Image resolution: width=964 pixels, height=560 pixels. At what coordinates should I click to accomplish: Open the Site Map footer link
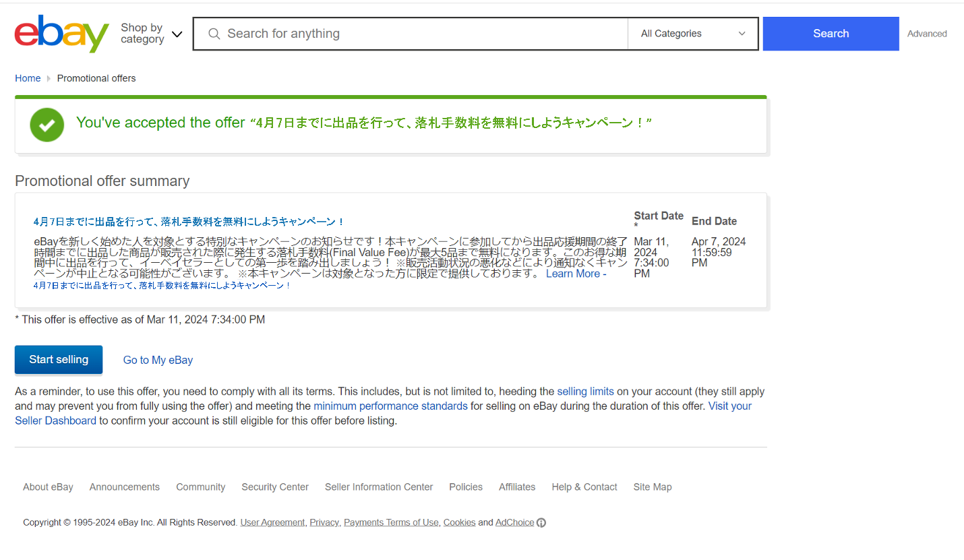(652, 487)
